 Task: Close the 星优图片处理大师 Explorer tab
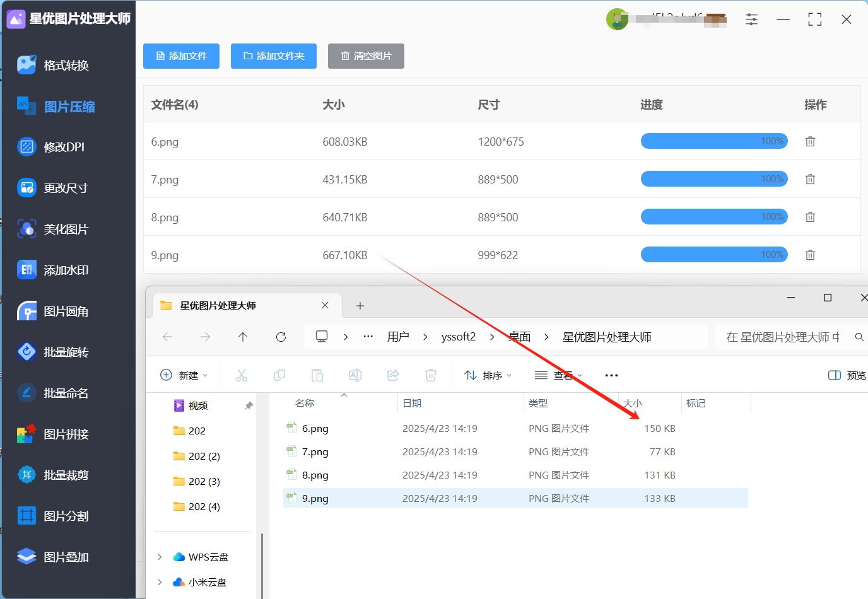click(x=325, y=305)
